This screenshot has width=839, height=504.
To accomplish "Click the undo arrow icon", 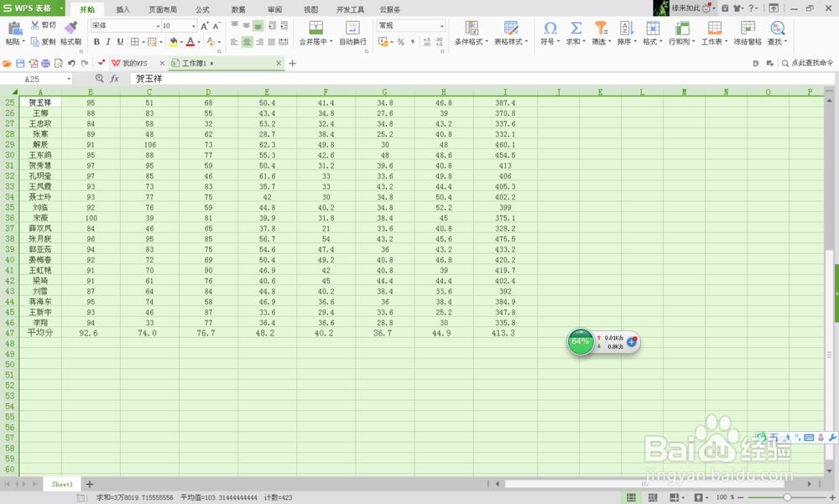I will 71,64.
